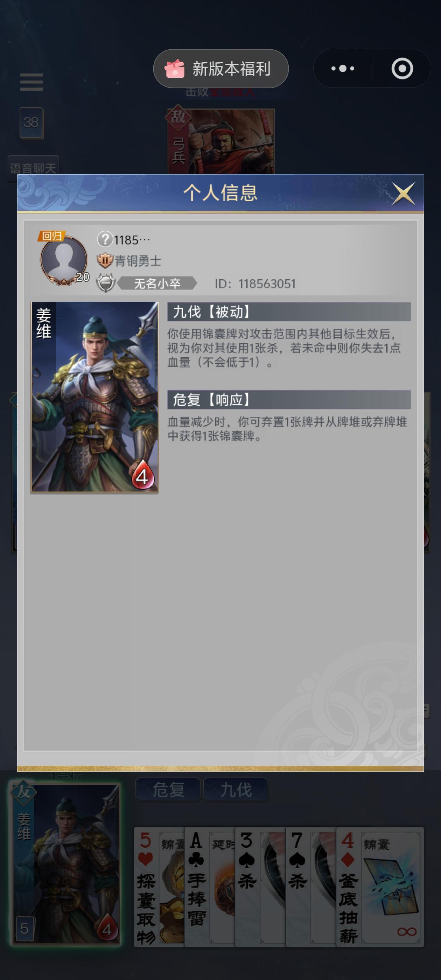
Task: Open the 语音聊天 voice chat button
Action: (33, 167)
